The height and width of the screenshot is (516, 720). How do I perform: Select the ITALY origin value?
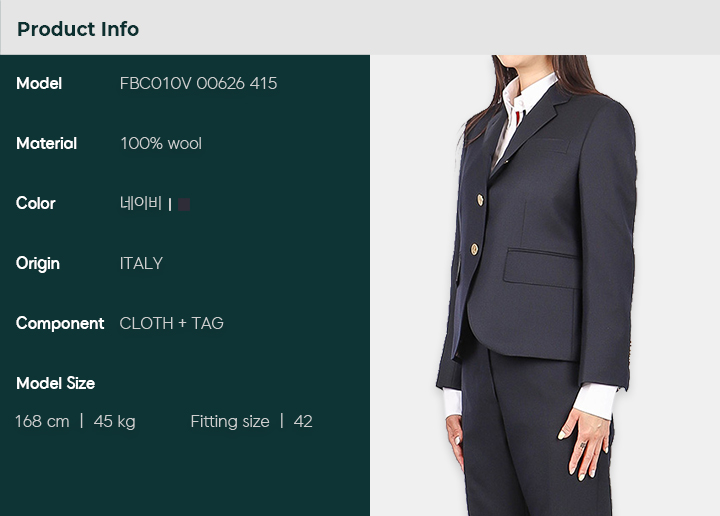(x=141, y=264)
